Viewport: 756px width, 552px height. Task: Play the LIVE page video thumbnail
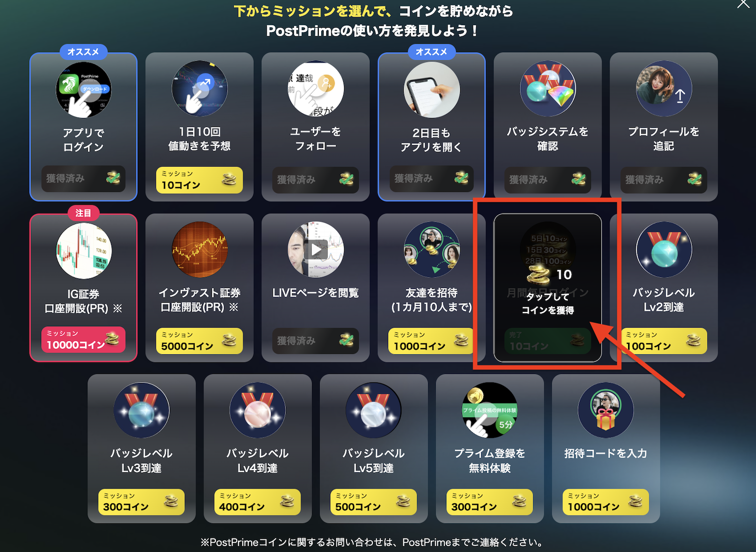coord(315,250)
